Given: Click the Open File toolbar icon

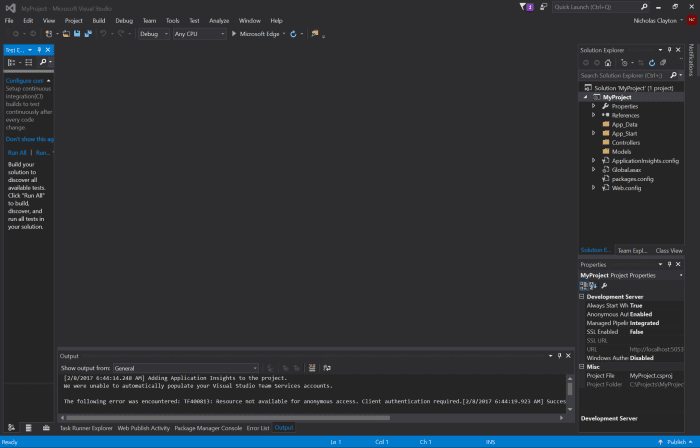Looking at the screenshot, I should tap(64, 33).
